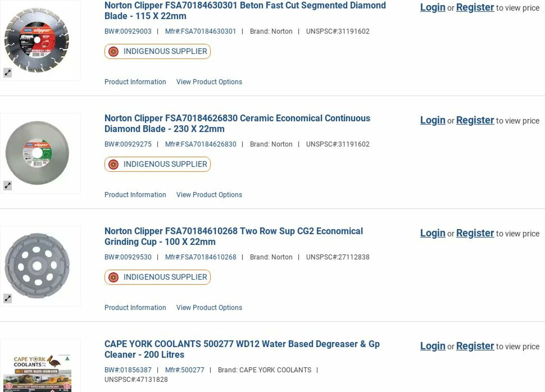Enlarge the Beton segmented blade image
Screen dimensions: 545x392
click(7, 73)
